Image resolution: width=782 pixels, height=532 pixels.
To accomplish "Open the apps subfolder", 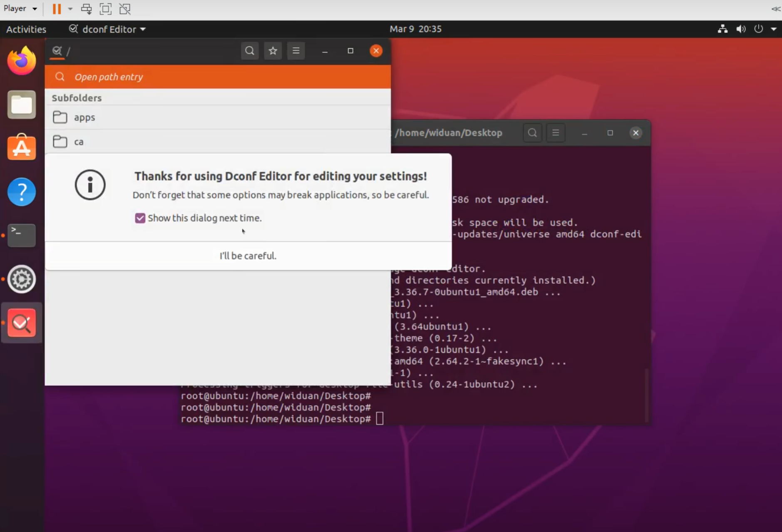I will pyautogui.click(x=218, y=117).
